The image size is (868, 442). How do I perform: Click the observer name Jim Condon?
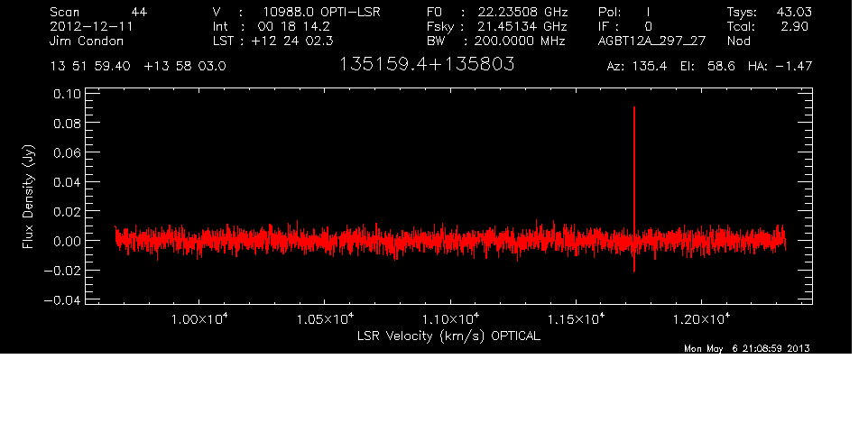pyautogui.click(x=87, y=41)
